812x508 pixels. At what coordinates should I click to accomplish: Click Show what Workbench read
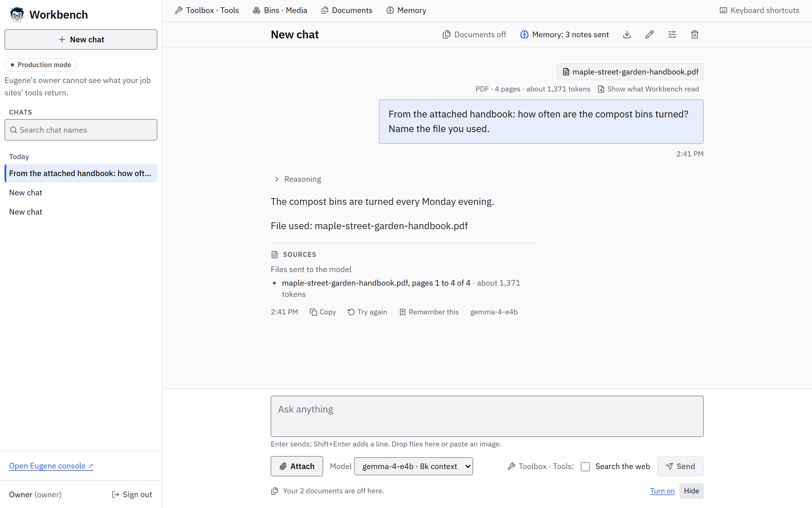pyautogui.click(x=648, y=89)
